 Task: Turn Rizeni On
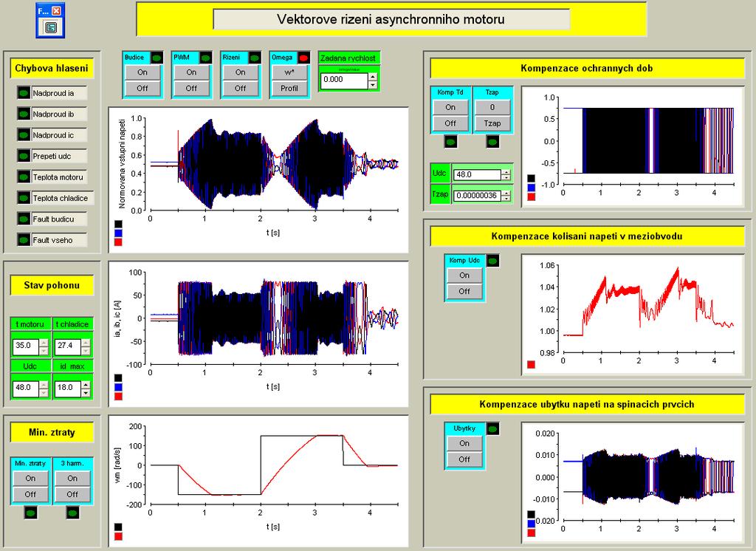click(240, 72)
